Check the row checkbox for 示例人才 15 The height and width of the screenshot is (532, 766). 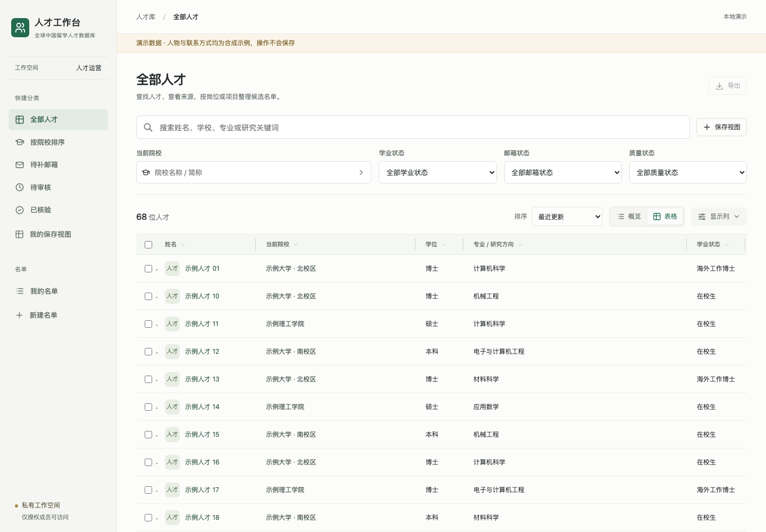(148, 435)
